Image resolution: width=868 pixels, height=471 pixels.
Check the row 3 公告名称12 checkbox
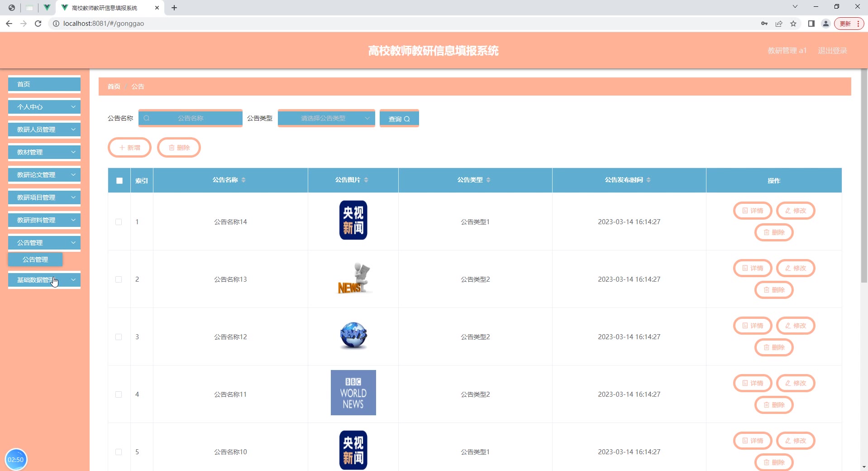119,337
